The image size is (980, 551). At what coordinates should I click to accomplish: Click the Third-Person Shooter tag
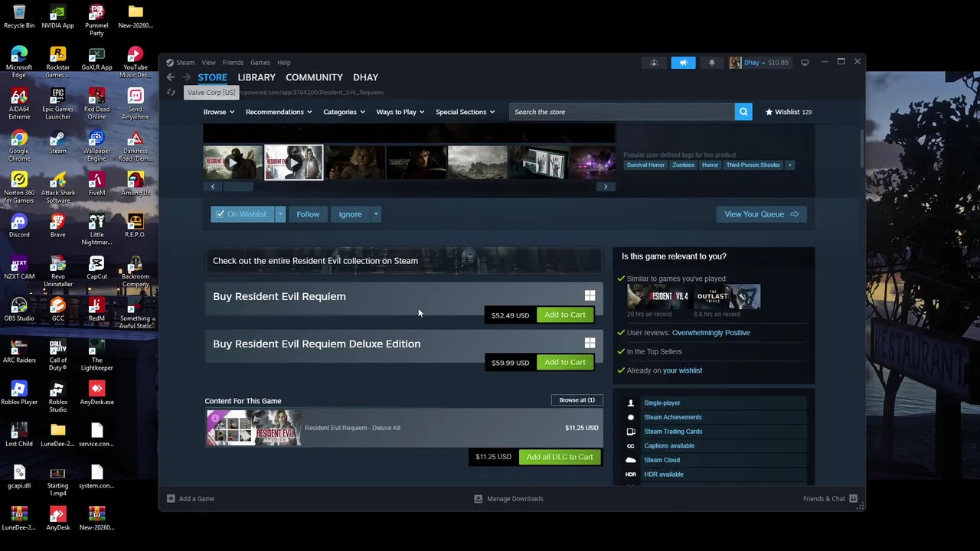coord(753,165)
